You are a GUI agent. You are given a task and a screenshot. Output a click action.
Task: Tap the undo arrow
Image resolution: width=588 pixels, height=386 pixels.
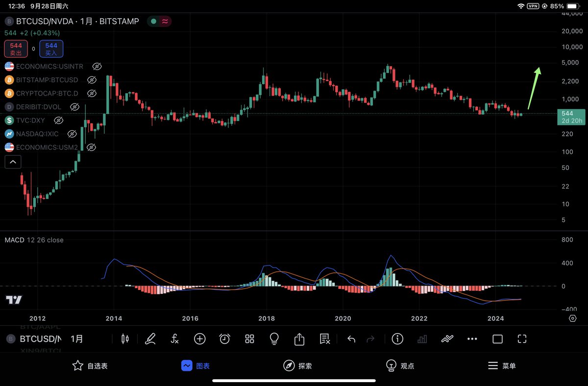click(x=351, y=338)
